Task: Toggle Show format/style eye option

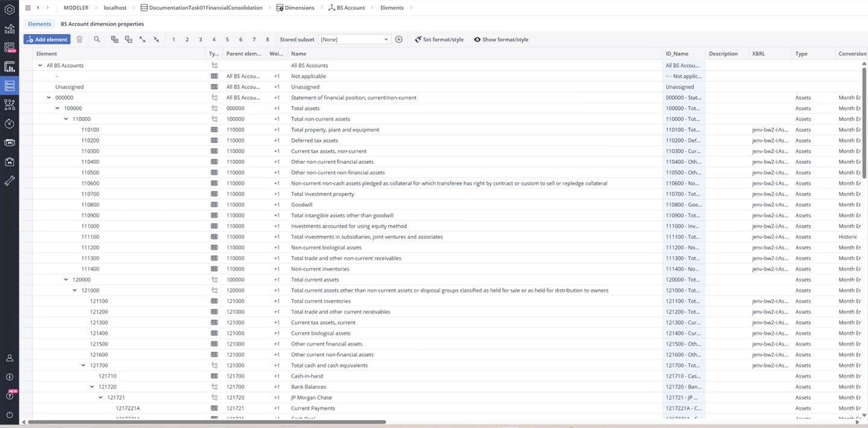Action: [x=501, y=39]
